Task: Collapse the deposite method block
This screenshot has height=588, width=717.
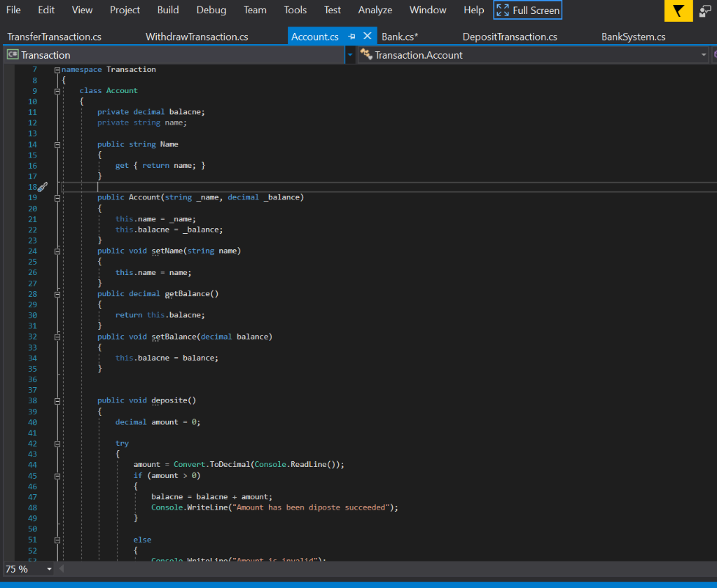Action: 57,401
